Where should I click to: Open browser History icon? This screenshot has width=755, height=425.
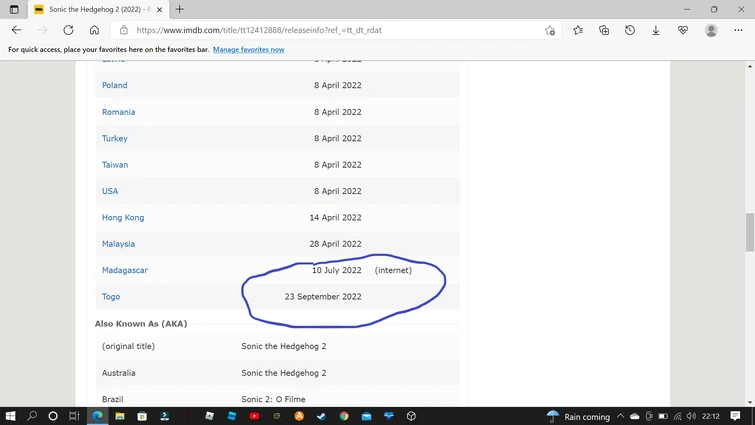tap(630, 30)
